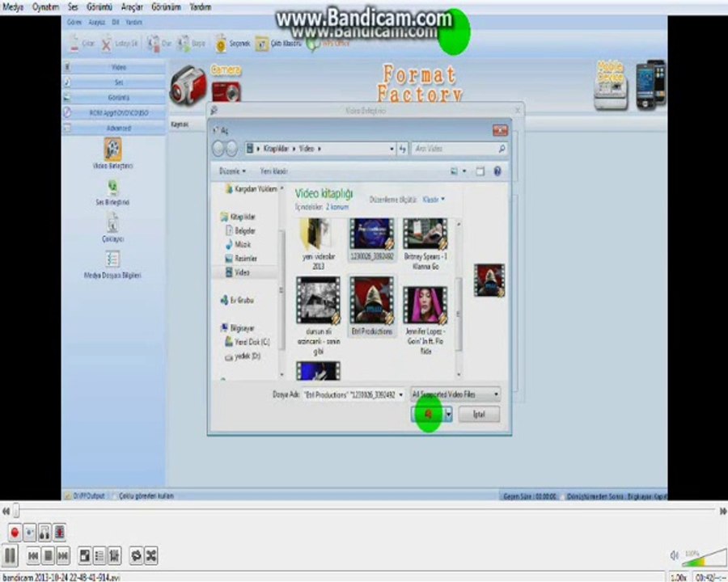
Task: Open the Medya menu
Action: click(13, 7)
